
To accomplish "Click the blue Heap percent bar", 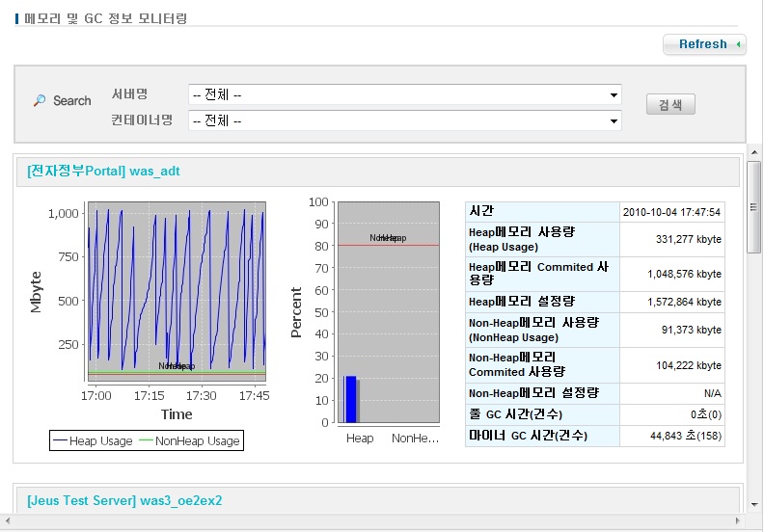I will point(351,399).
